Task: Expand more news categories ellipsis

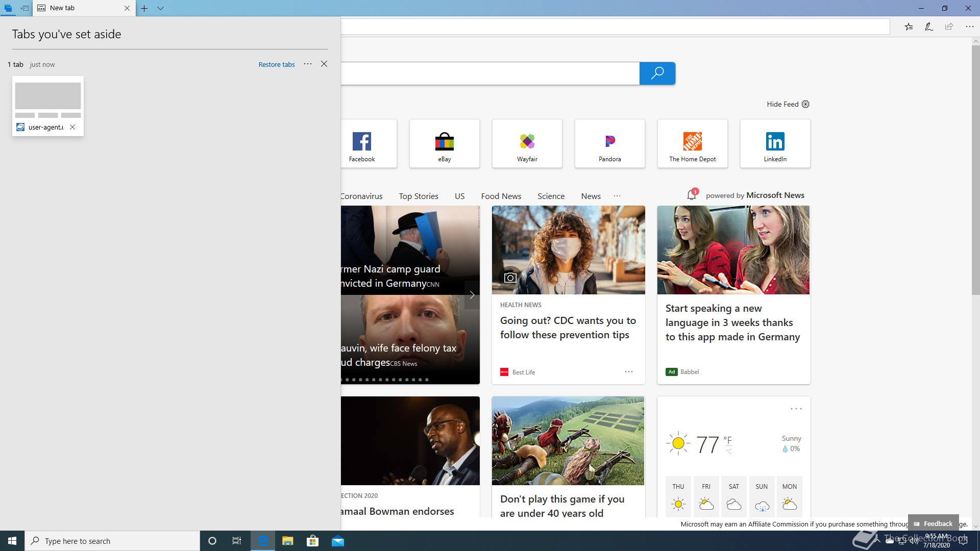Action: tap(617, 196)
